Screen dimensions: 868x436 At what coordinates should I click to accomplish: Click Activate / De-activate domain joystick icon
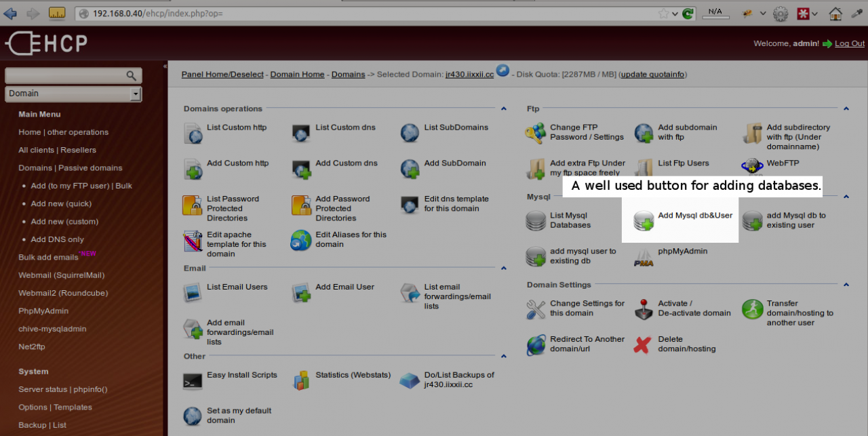(x=644, y=309)
